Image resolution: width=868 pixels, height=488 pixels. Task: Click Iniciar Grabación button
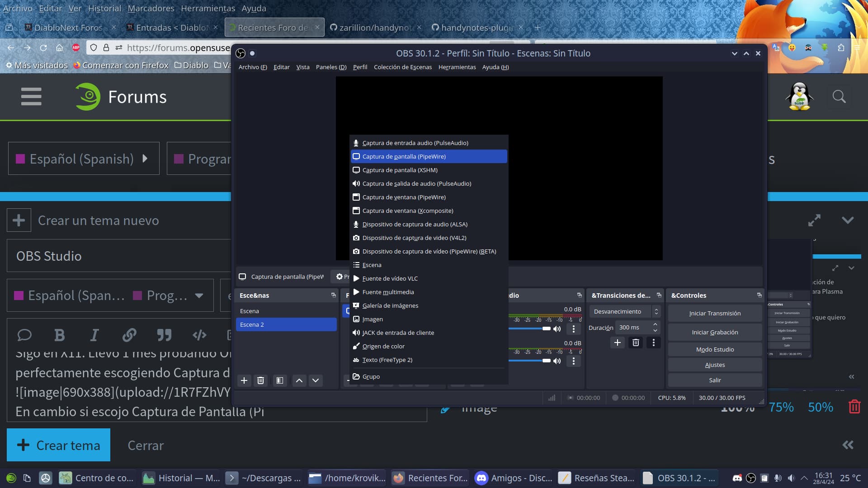715,332
